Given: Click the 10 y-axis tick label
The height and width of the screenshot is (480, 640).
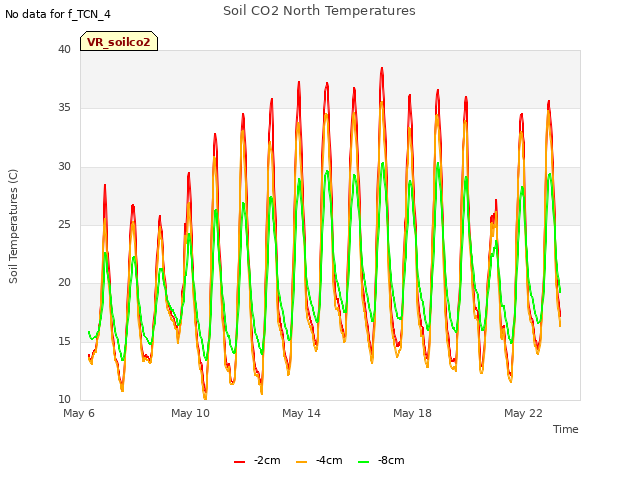Looking at the screenshot, I should pyautogui.click(x=64, y=399).
